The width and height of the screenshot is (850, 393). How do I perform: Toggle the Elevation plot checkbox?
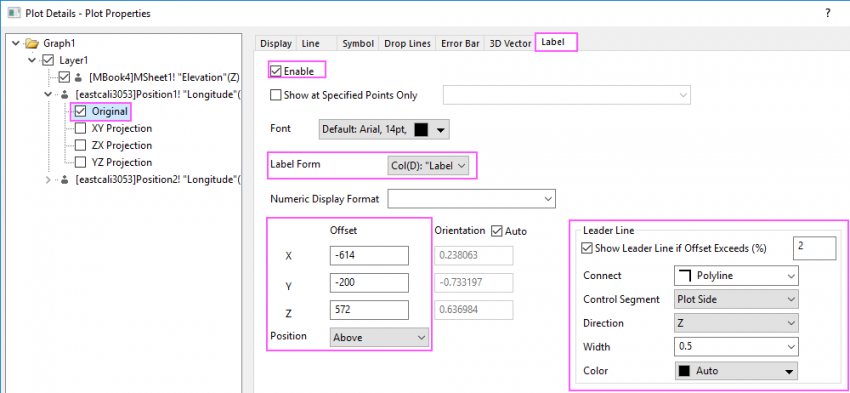point(65,78)
